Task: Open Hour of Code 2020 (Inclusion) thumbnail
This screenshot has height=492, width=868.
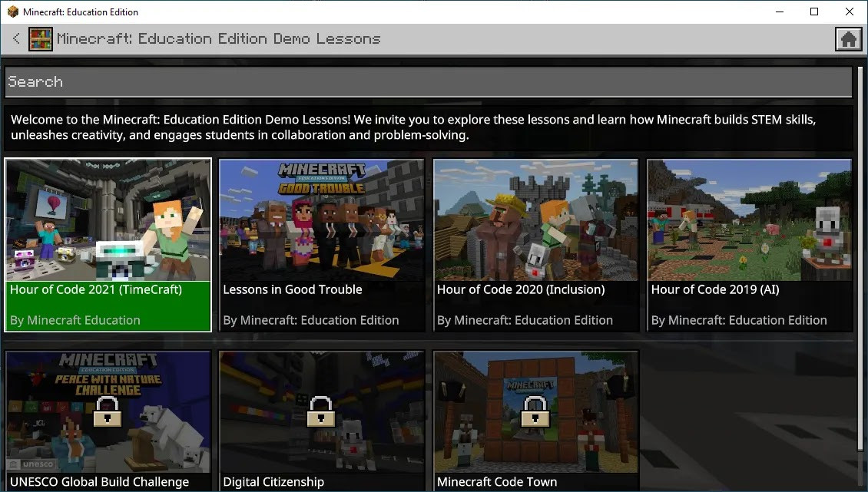Action: (x=535, y=220)
